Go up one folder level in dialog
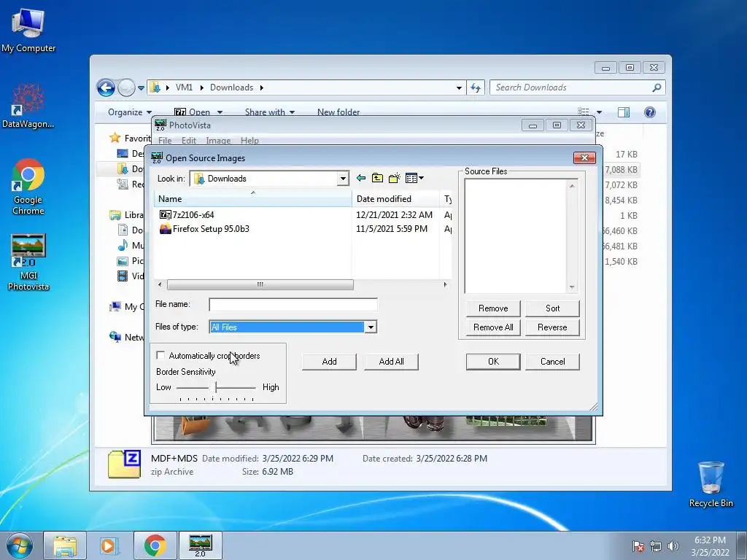747x560 pixels. [377, 178]
